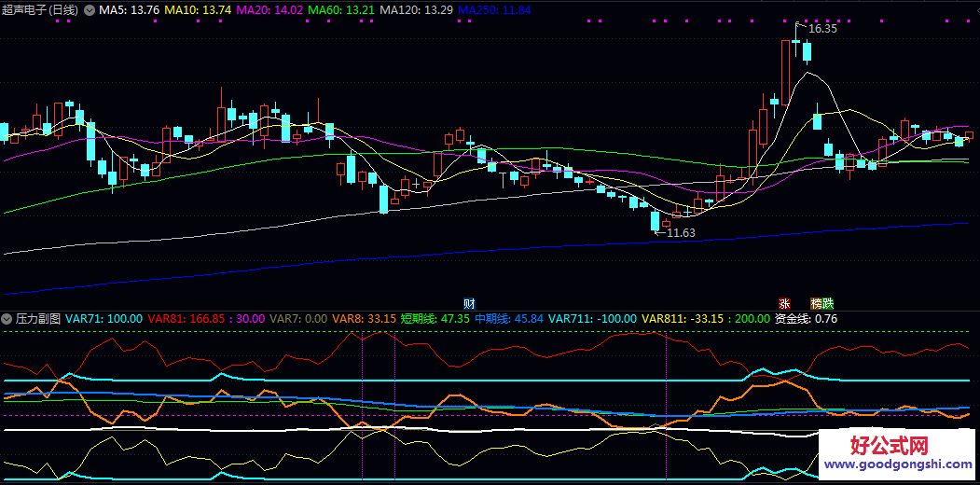Click the VAR8: 33.15 value
Screen dimensions: 980x485
tap(365, 319)
